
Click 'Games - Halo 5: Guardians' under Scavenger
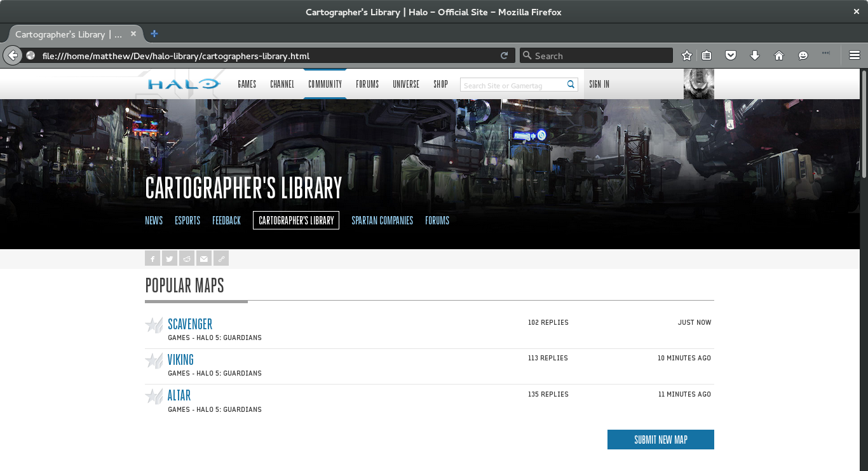215,338
